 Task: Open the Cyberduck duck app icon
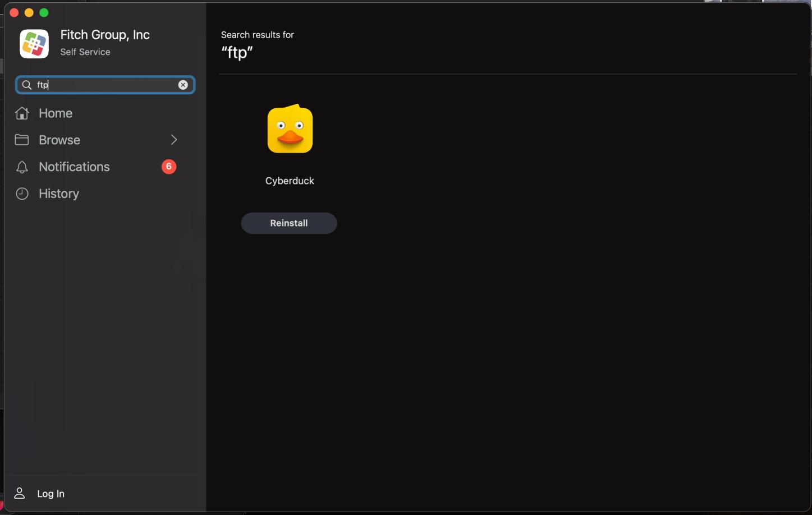290,128
